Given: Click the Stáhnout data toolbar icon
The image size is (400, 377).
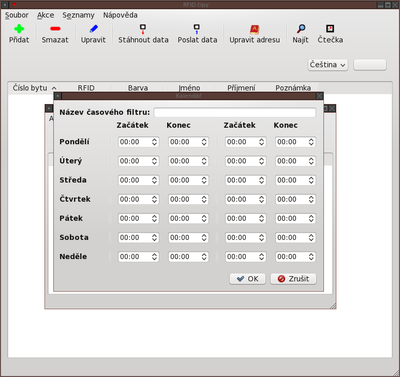Looking at the screenshot, I should [143, 29].
